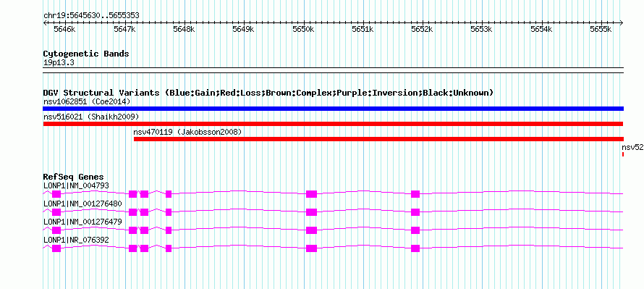Click the small NM_001276479 exon near 5648k
This screenshot has width=644, height=289.
coord(169,230)
